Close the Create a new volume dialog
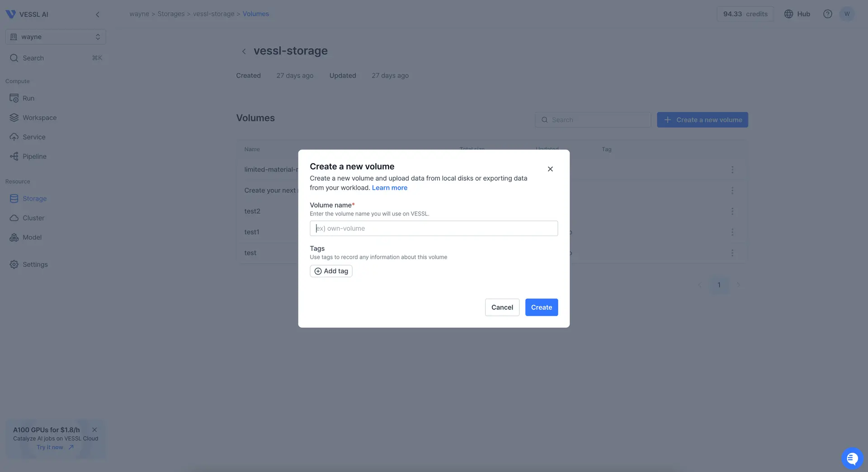 [550, 169]
